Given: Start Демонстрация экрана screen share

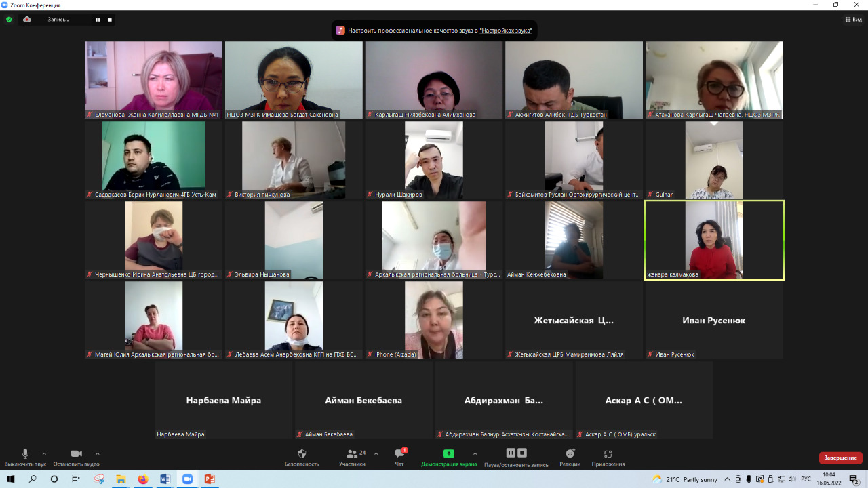Looking at the screenshot, I should click(x=448, y=457).
